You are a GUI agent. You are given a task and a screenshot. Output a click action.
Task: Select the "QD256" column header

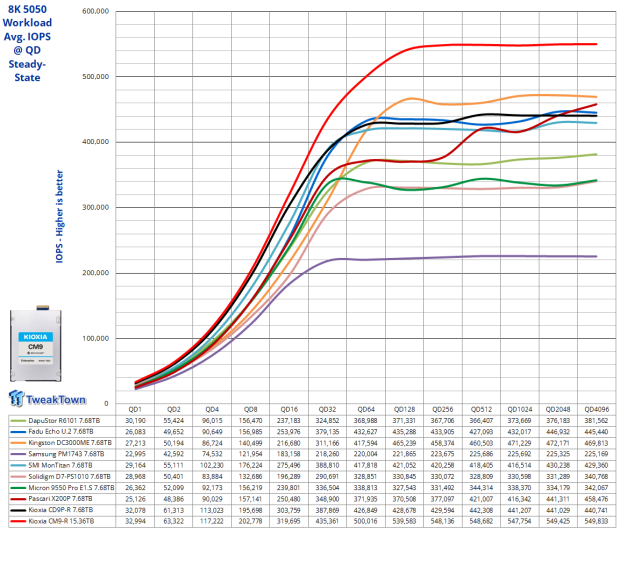tap(442, 409)
